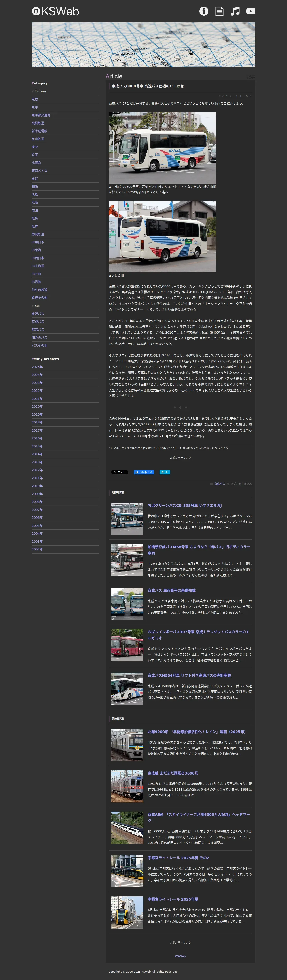Open 宇都宮ライトレール 2025年夏 その2 title
This screenshot has width=287, height=980.
pyautogui.click(x=179, y=858)
